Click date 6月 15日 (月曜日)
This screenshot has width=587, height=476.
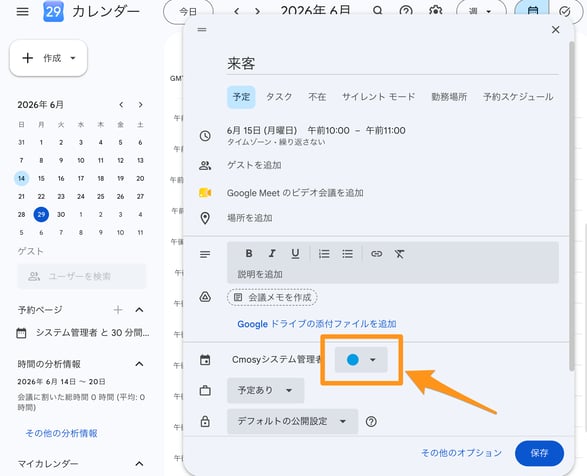coord(262,130)
